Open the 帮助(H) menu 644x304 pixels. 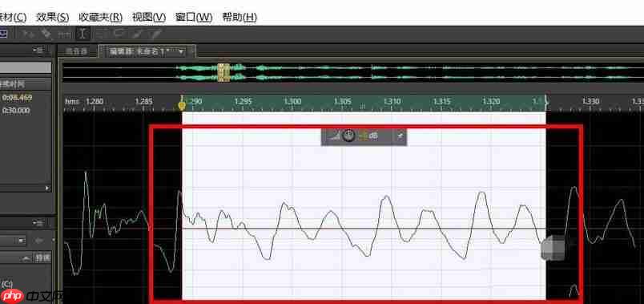point(239,18)
